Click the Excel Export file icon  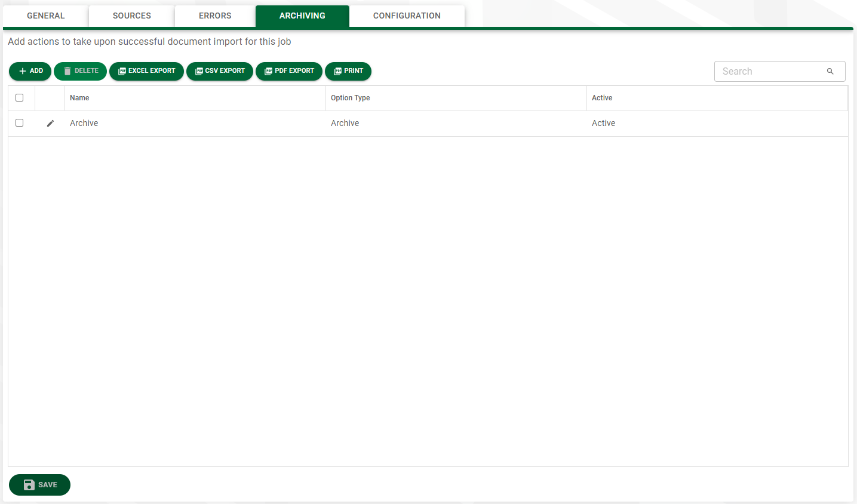[122, 71]
